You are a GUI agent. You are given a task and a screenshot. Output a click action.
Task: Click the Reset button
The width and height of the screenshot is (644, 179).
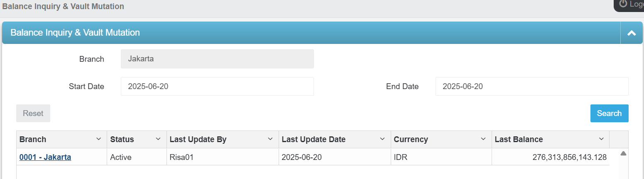coord(33,114)
